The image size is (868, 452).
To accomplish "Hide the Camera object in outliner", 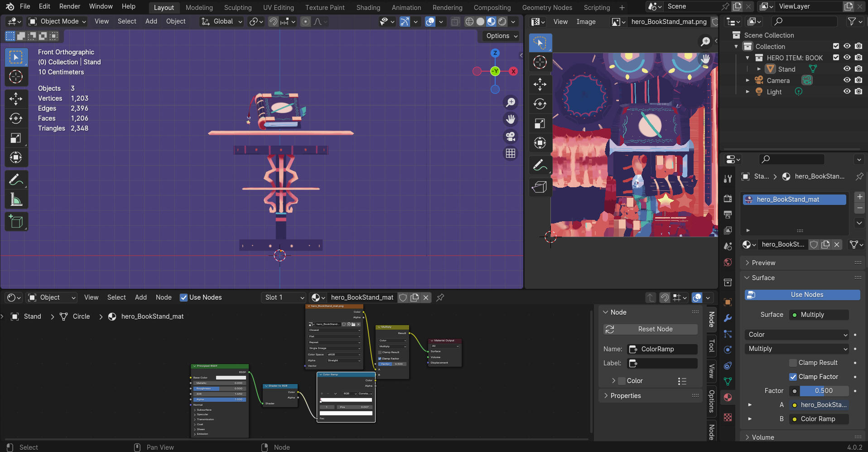I will (847, 80).
